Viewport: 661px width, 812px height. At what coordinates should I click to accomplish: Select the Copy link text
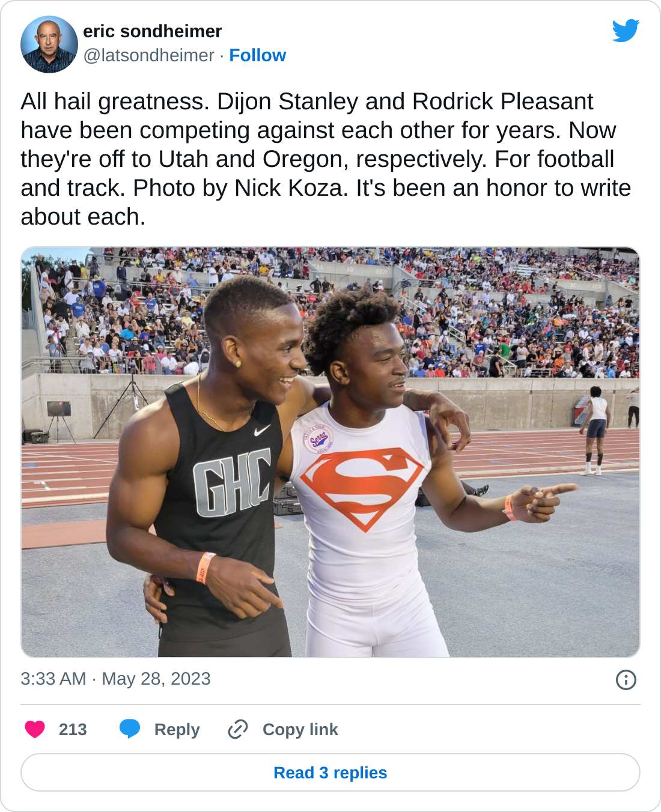(300, 729)
